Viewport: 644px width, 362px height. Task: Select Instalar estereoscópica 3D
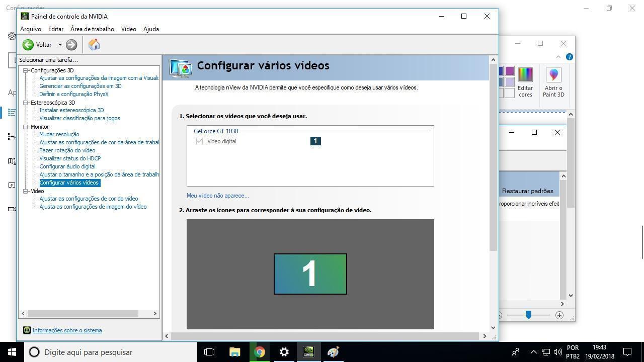71,110
